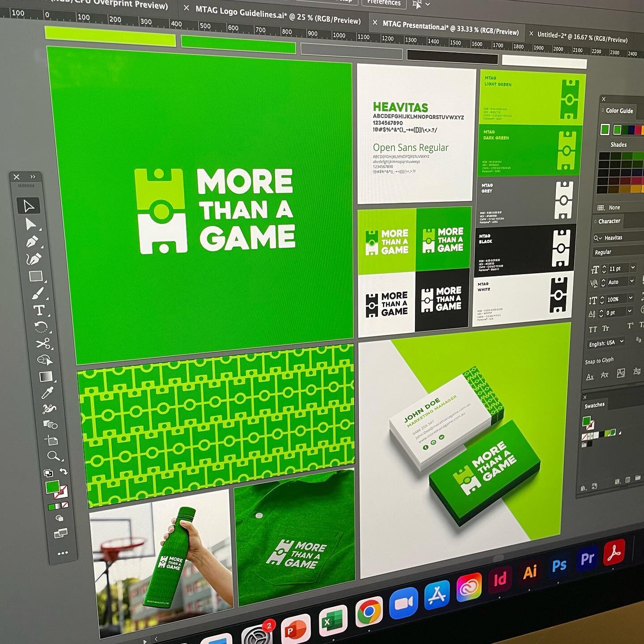644x644 pixels.
Task: Open font style Regular dropdown
Action: click(x=619, y=251)
